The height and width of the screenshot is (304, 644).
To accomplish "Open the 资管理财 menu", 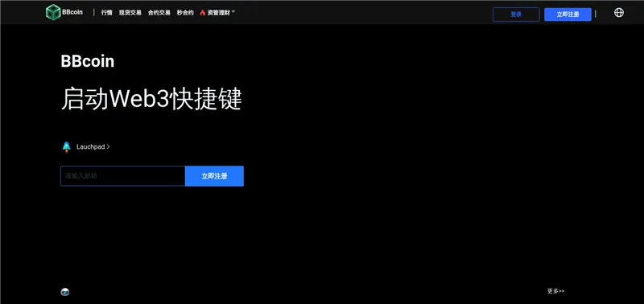I will click(218, 13).
